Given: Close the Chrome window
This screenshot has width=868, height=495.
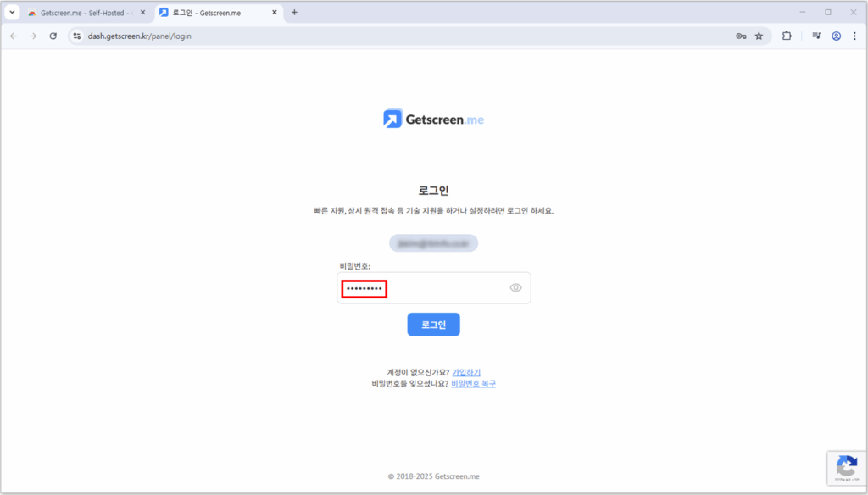Looking at the screenshot, I should 854,12.
